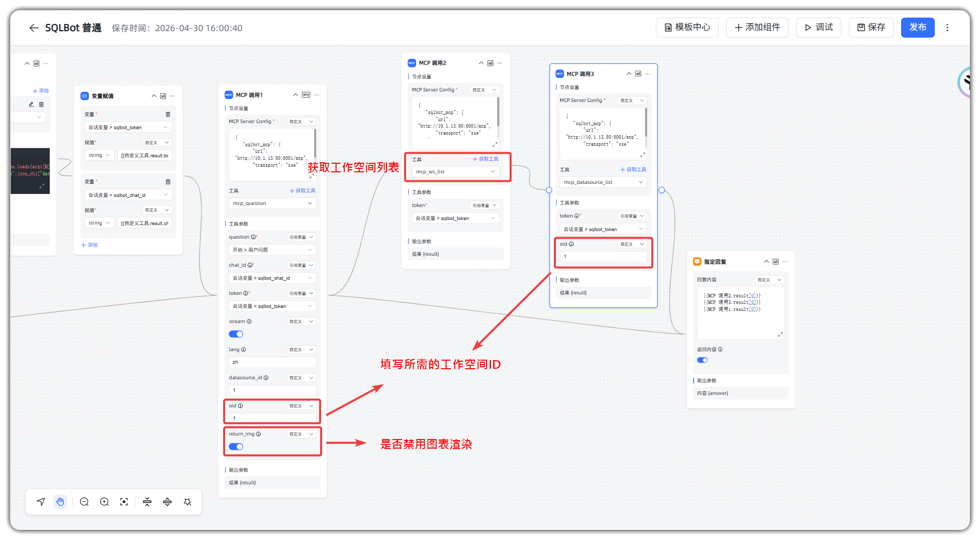
Task: Click the output panel icon on the MCP 调用3 header
Action: coord(638,74)
